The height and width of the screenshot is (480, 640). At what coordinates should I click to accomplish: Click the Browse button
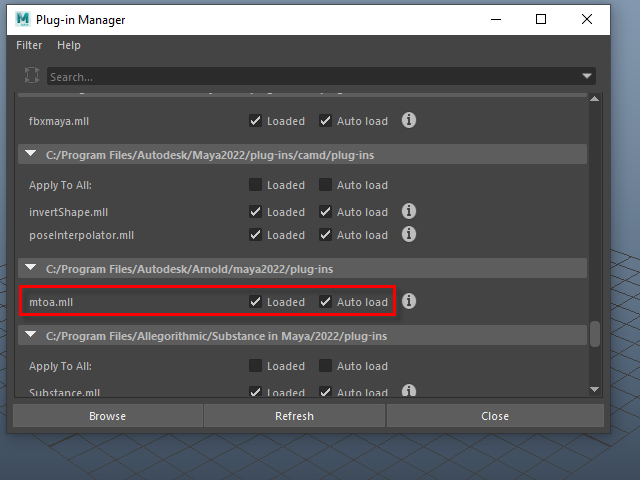(107, 416)
